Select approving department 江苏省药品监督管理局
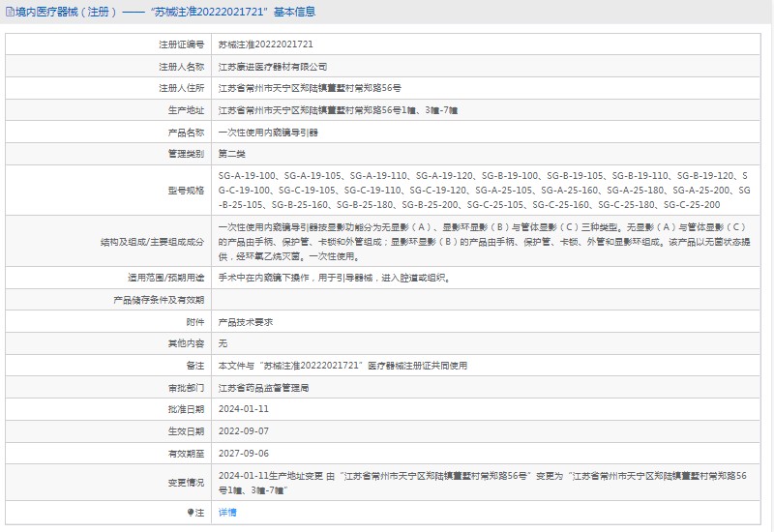Screen dimensions: 774x532 point(263,388)
